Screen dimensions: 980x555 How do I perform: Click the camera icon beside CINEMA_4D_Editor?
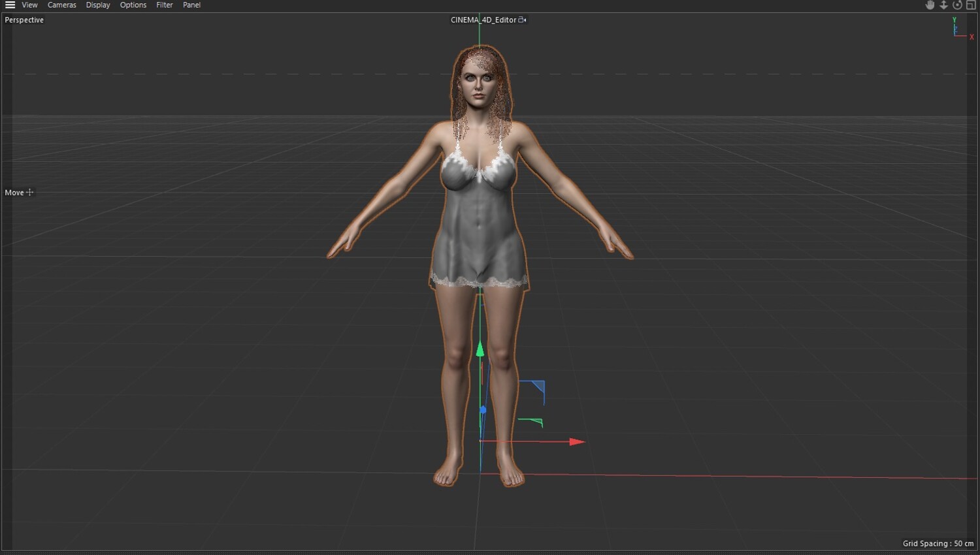point(522,20)
